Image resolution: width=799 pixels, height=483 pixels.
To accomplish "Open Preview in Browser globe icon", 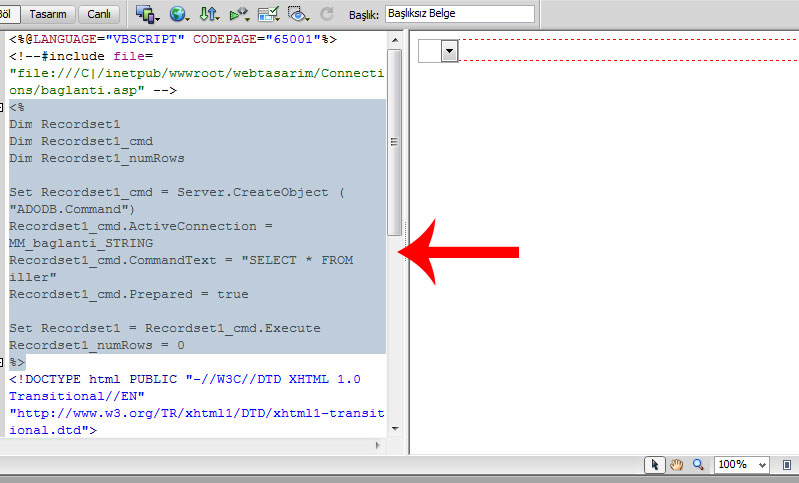I will tap(179, 14).
